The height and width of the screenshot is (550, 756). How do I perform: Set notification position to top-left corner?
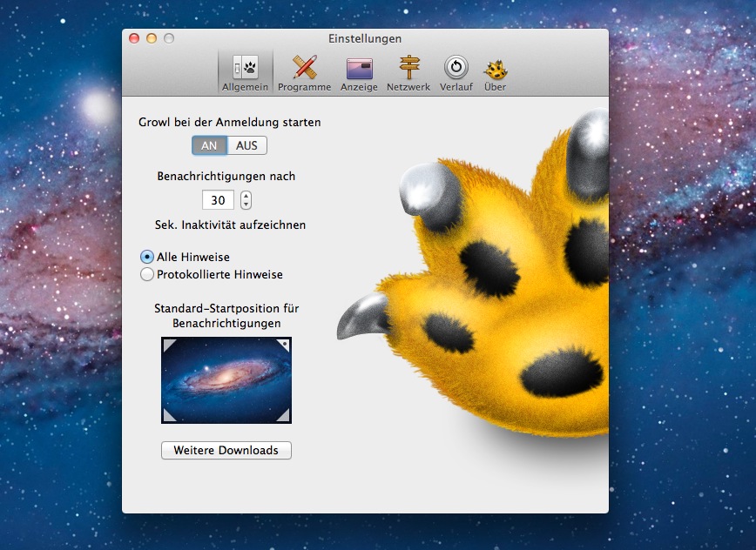tap(169, 345)
